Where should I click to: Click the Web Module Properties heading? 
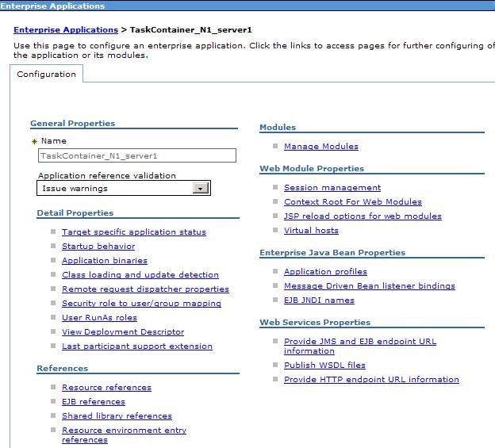312,168
